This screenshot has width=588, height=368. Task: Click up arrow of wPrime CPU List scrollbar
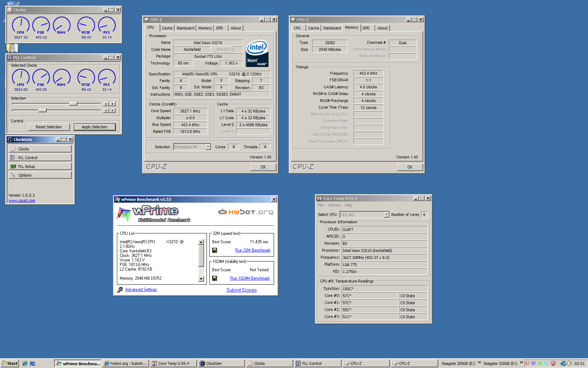pyautogui.click(x=201, y=242)
